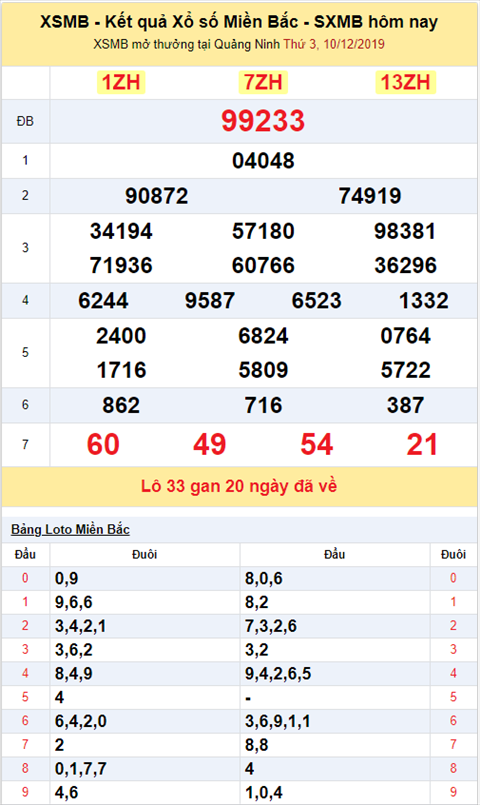Screen dimensions: 480x805
Task: Click second prize number 90872
Action: pyautogui.click(x=157, y=196)
